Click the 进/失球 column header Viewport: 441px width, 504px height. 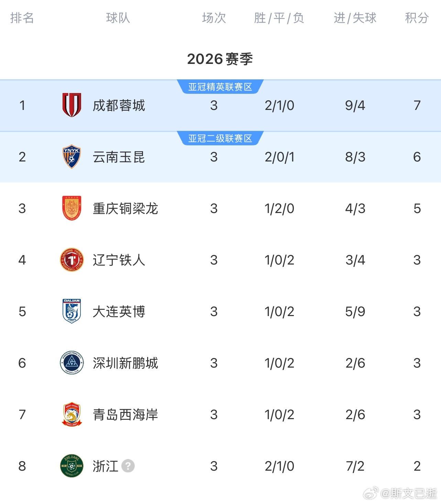355,19
